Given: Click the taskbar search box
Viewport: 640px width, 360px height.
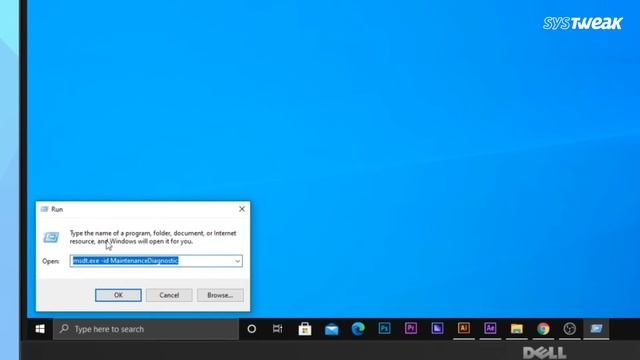Looking at the screenshot, I should click(x=146, y=329).
